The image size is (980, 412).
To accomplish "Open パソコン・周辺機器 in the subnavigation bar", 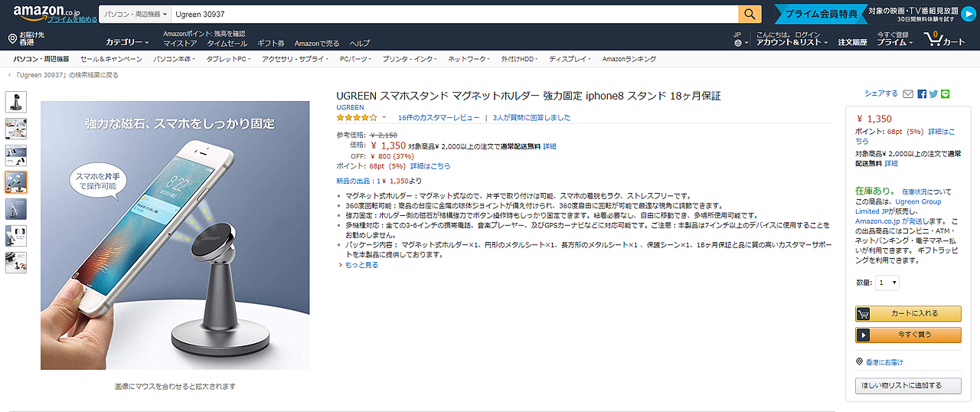I will 41,59.
